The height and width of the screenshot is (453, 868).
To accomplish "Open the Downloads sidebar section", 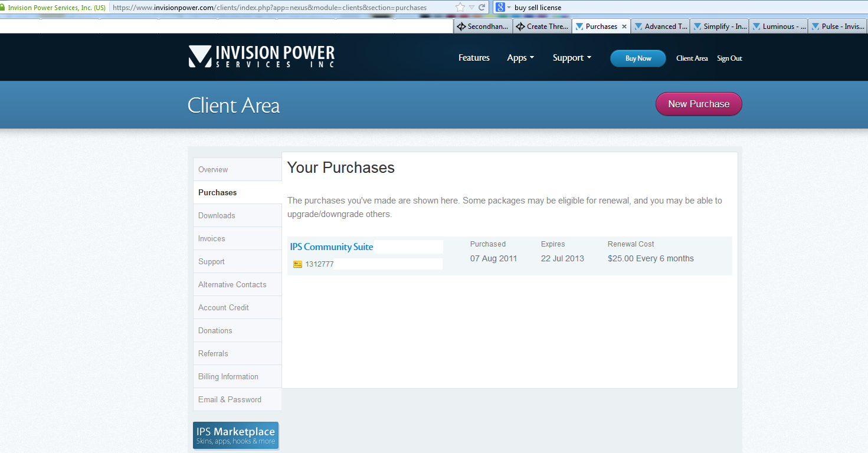I will click(x=237, y=215).
